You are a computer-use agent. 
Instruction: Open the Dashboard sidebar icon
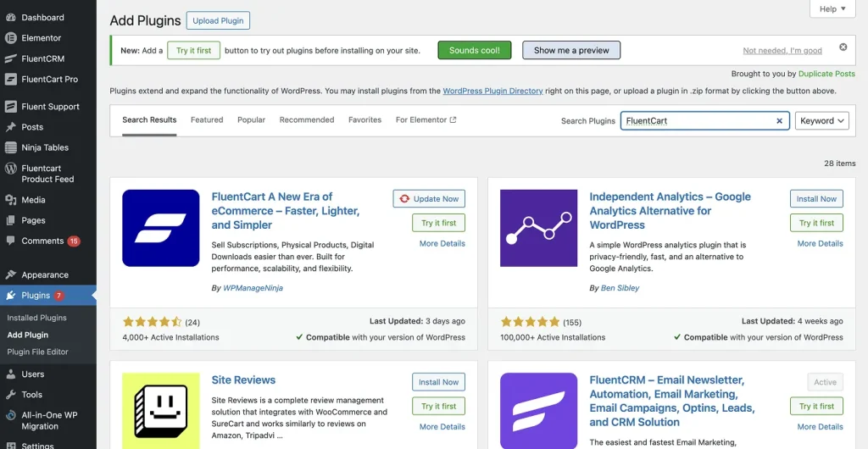point(10,18)
